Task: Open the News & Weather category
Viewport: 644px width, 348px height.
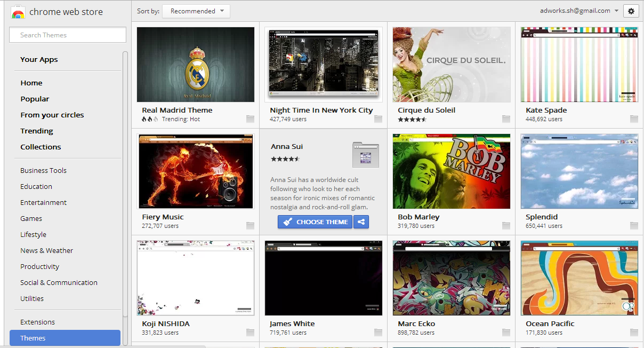Action: [x=47, y=251]
